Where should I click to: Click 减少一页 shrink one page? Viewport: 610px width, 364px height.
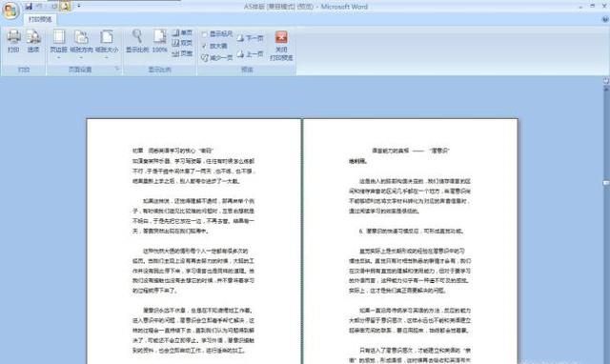coord(216,58)
